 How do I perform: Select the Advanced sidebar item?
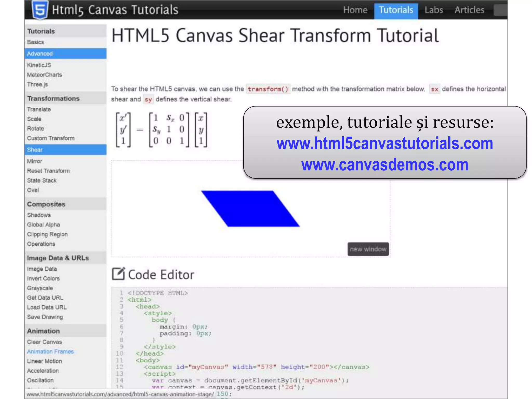[x=65, y=54]
